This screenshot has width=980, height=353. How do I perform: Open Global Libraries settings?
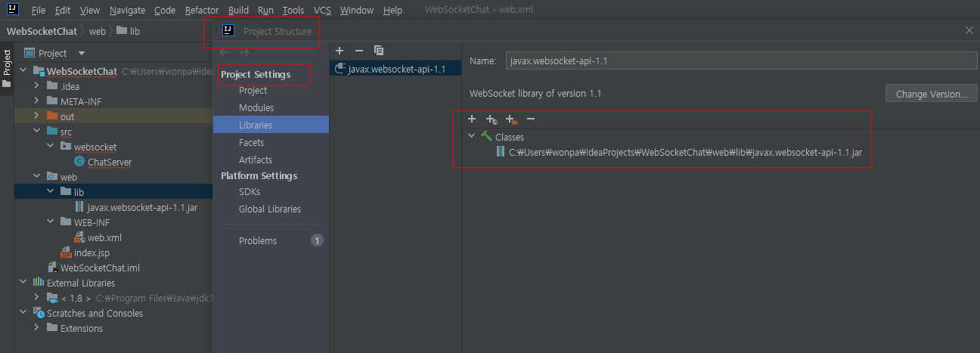(271, 209)
